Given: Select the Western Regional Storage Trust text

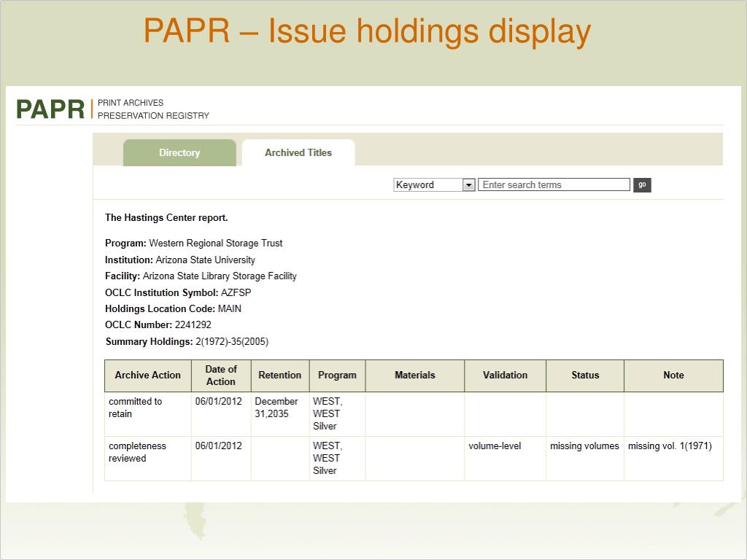Looking at the screenshot, I should click(216, 244).
